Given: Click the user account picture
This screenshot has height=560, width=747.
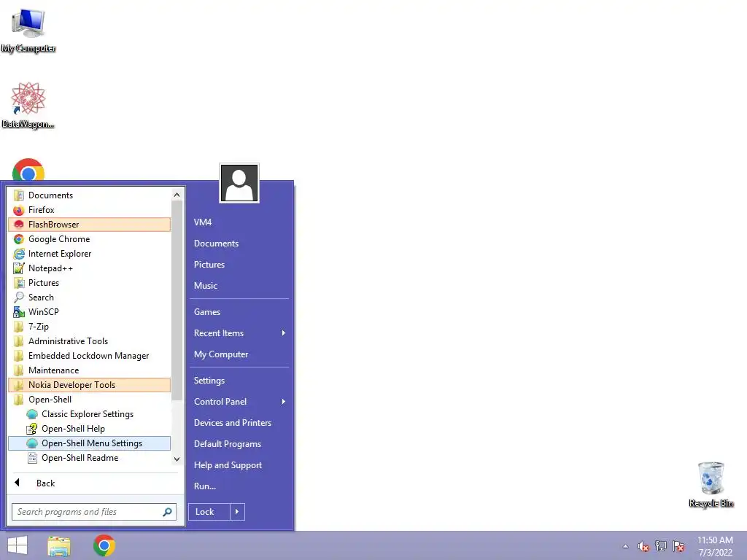Looking at the screenshot, I should click(x=239, y=183).
